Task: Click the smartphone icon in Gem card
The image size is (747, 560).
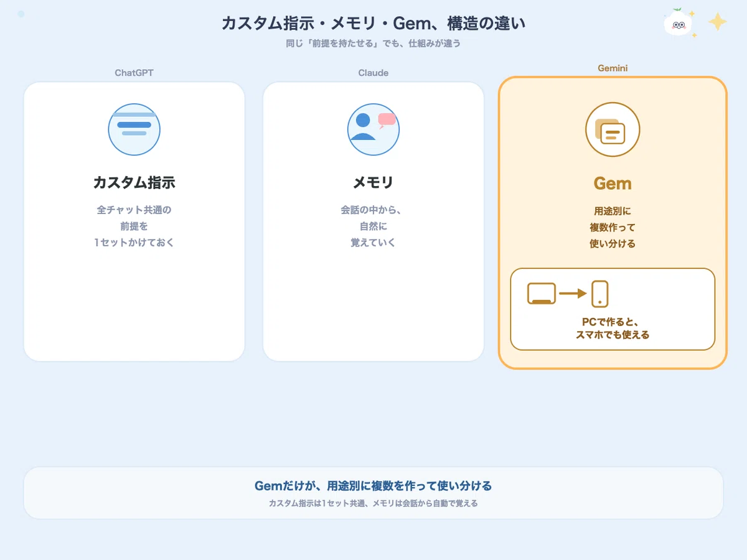Action: pos(599,294)
